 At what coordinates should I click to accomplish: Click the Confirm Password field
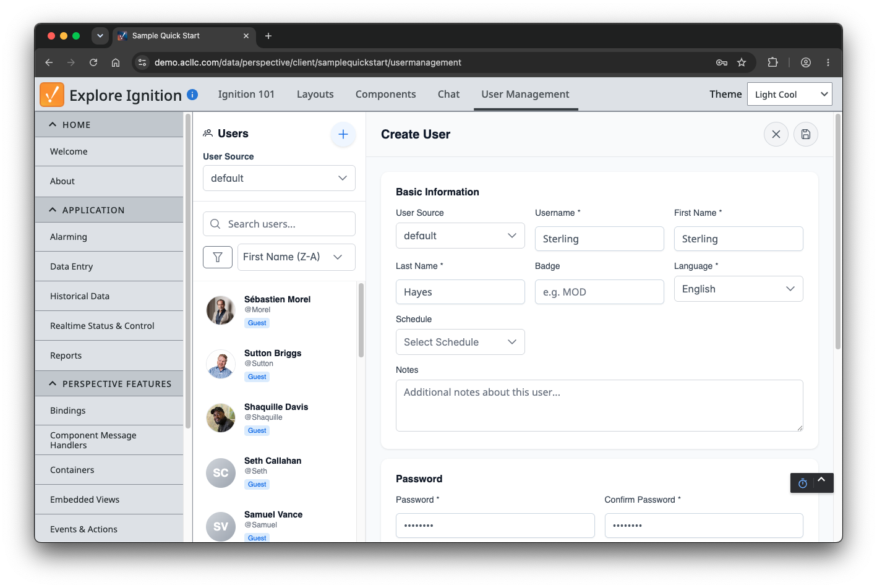click(704, 526)
